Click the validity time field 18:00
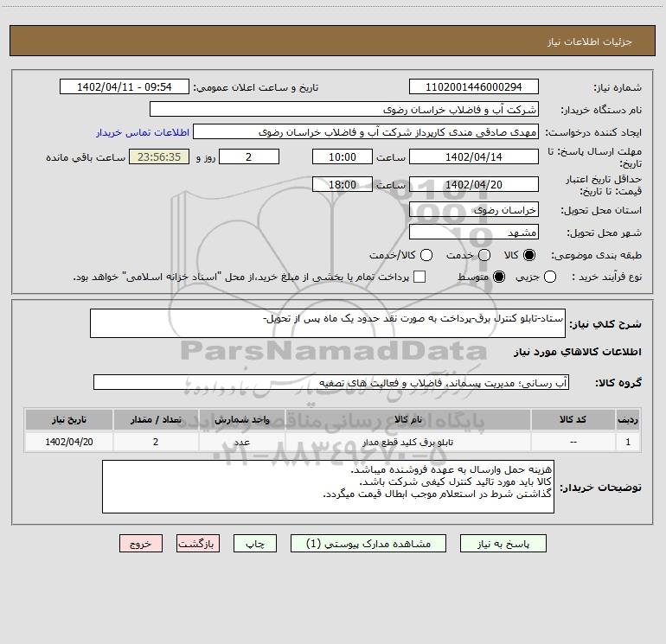 343,184
